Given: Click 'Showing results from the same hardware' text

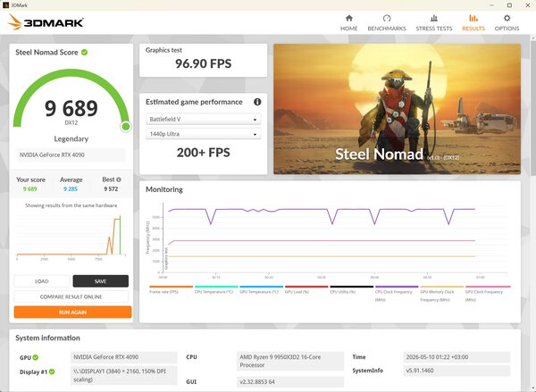Looking at the screenshot, I should point(71,205).
